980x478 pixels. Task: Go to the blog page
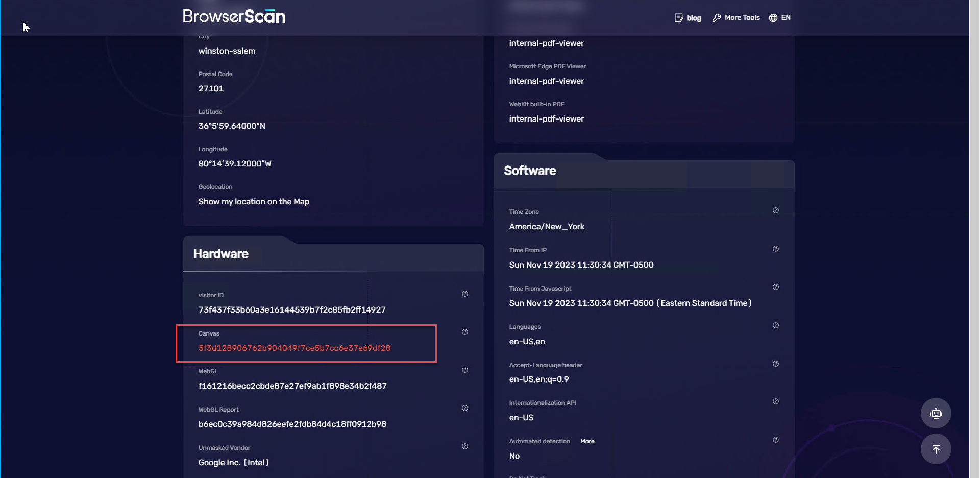(x=688, y=18)
